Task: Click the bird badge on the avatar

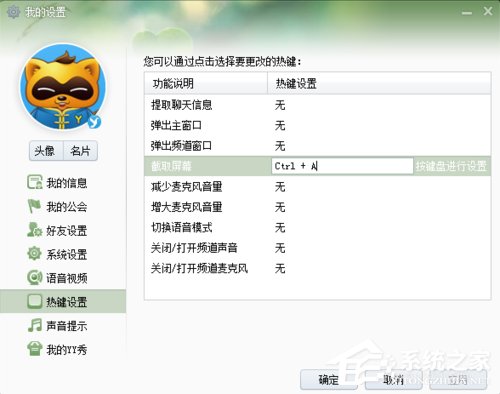Action: tap(94, 122)
